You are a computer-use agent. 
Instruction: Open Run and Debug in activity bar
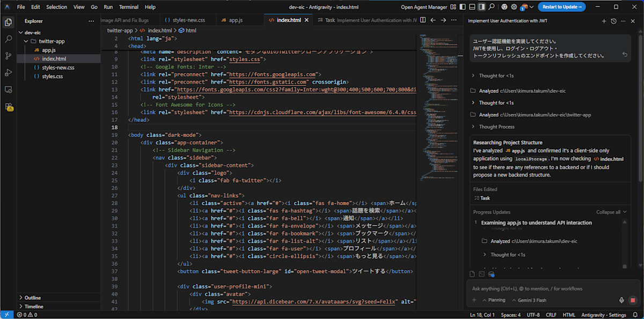pyautogui.click(x=8, y=73)
